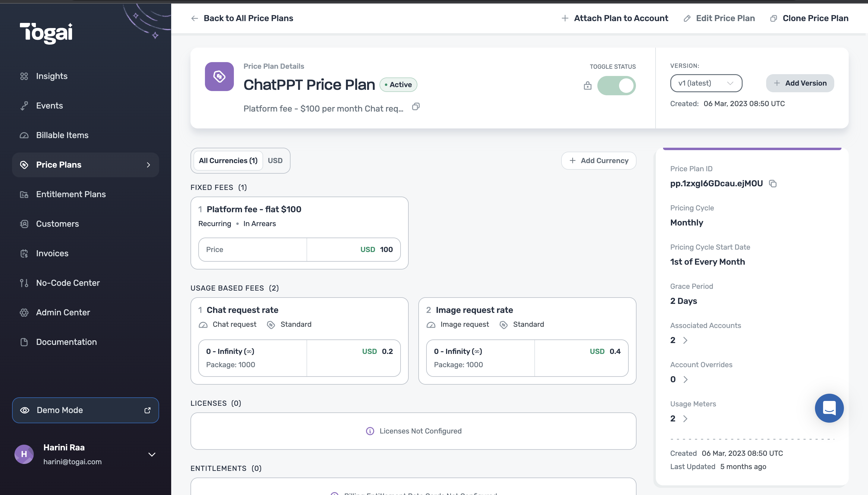868x495 pixels.
Task: Click the Customers sidebar icon
Action: point(24,224)
